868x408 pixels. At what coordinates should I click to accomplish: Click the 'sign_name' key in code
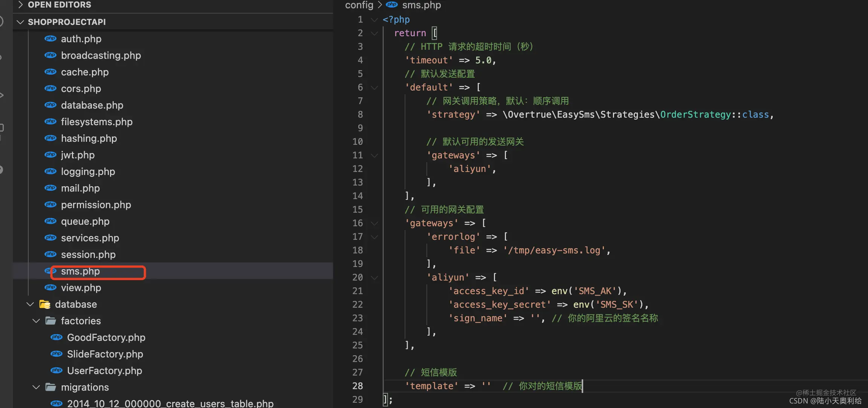tap(478, 318)
